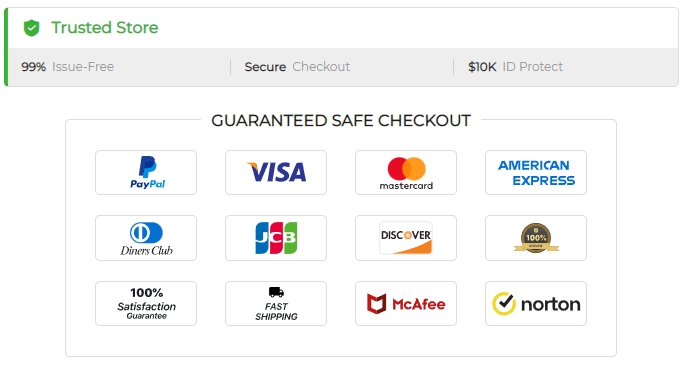Choose the Mastercard logo badge
The image size is (683, 366).
(406, 173)
